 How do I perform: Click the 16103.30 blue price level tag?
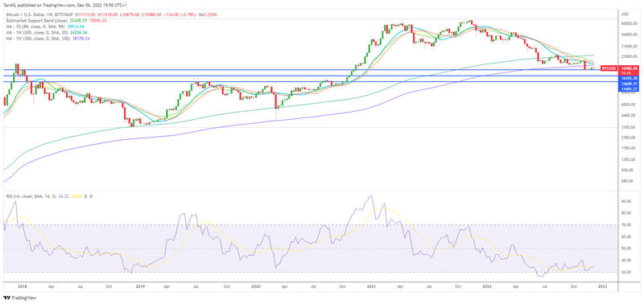(629, 77)
